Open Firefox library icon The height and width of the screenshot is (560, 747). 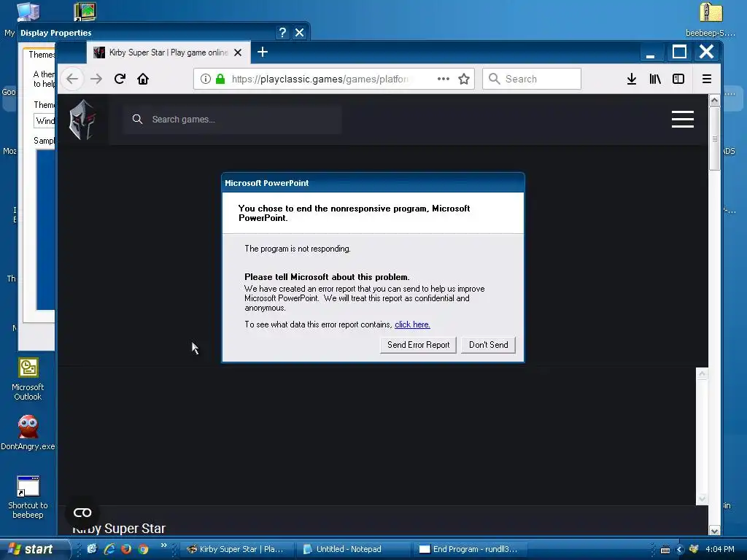[x=655, y=79]
